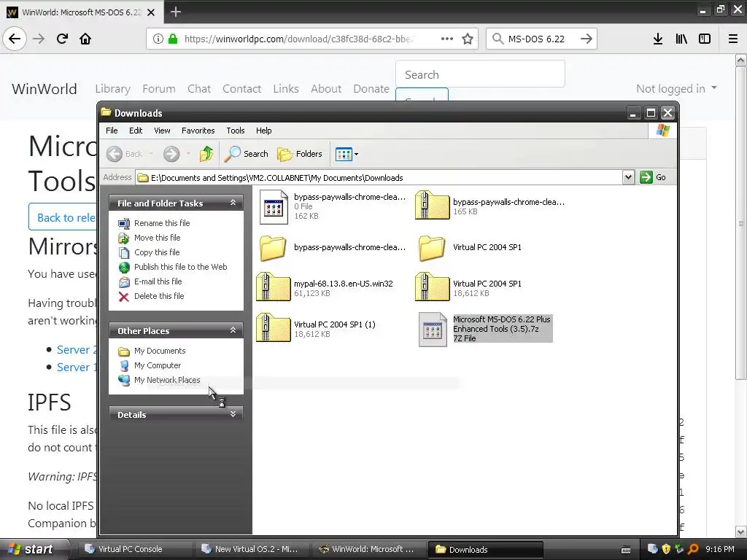
Task: Click the Explorer Forward arrow button
Action: pyautogui.click(x=171, y=154)
